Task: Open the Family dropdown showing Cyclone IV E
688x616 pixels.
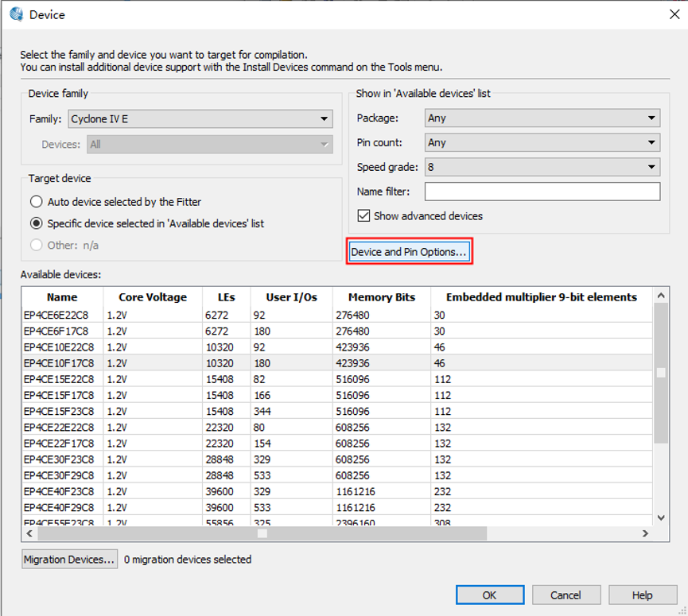Action: point(200,119)
